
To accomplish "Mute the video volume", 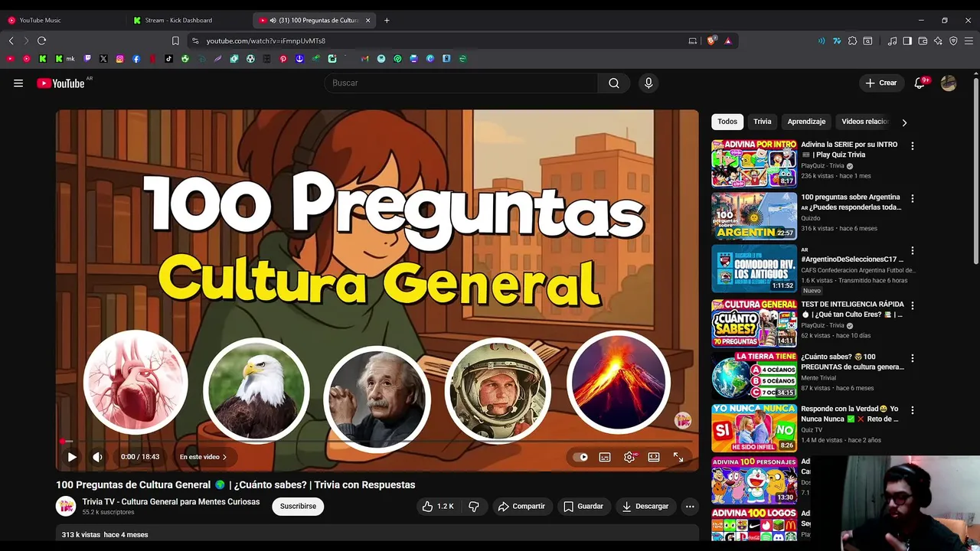I will tap(97, 457).
